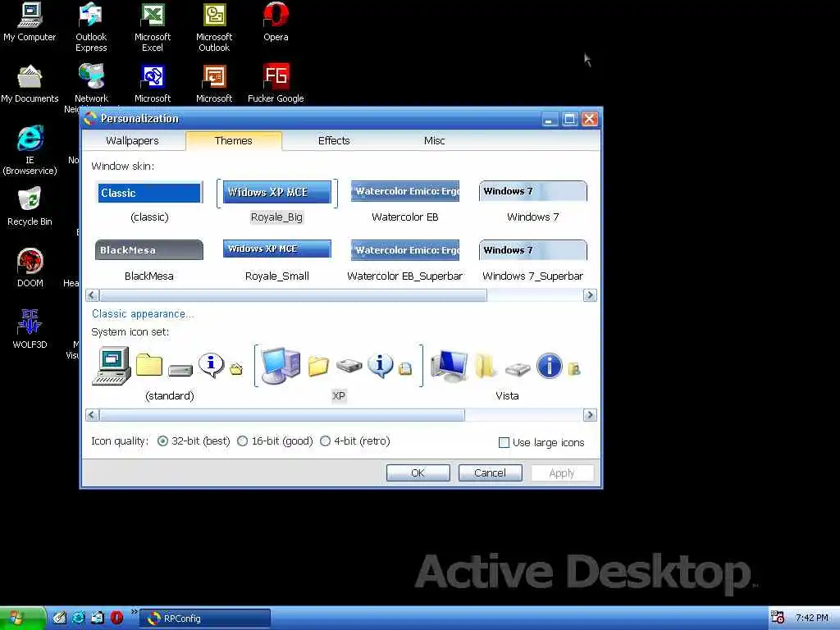Screen dimensions: 840x630
Task: Open My Documents desktop icon
Action: coord(30,84)
